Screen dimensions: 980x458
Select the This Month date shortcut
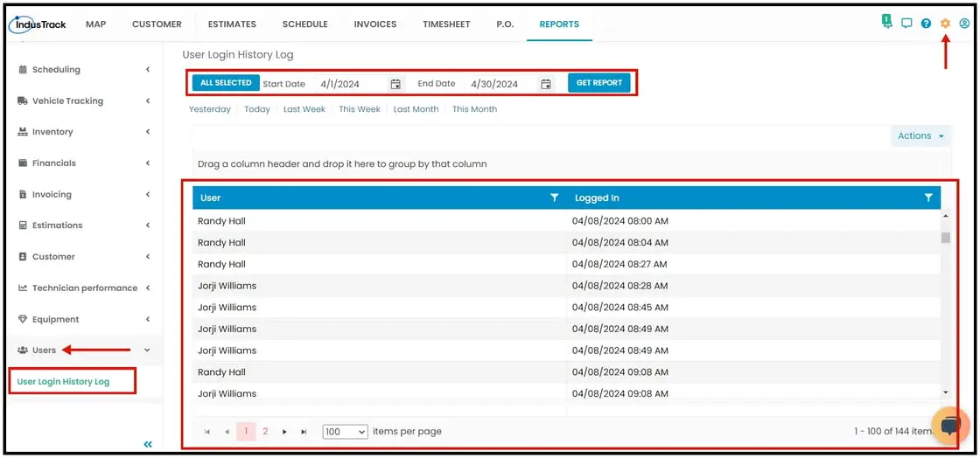pos(474,109)
